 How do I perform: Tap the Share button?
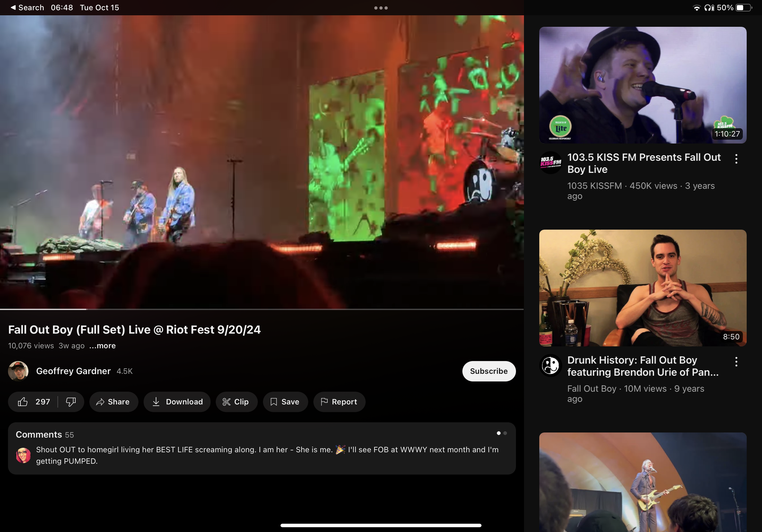[114, 402]
